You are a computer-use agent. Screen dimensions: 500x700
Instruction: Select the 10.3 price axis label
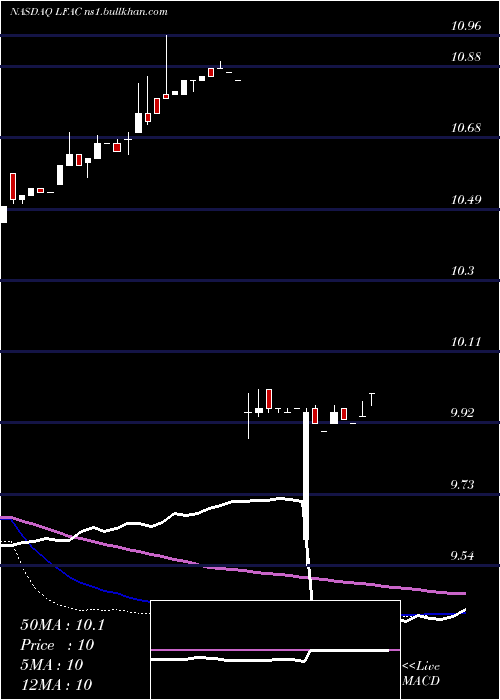coord(462,271)
